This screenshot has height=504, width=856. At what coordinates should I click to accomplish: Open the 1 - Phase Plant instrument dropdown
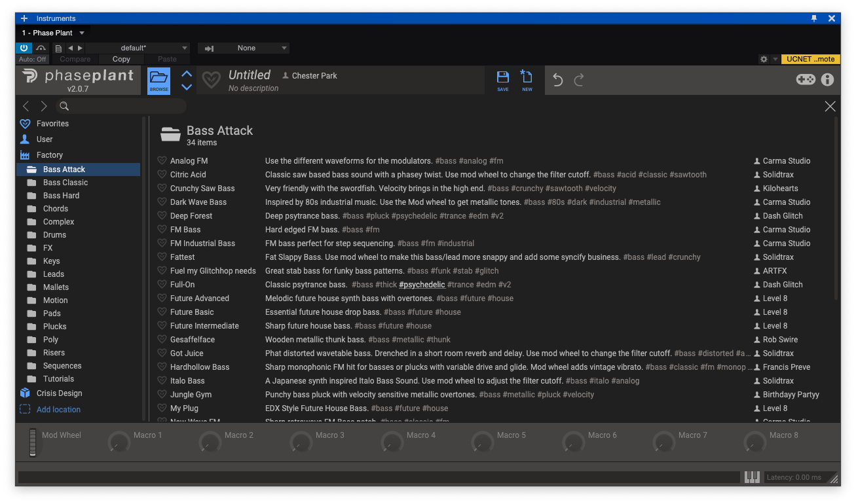tap(53, 33)
